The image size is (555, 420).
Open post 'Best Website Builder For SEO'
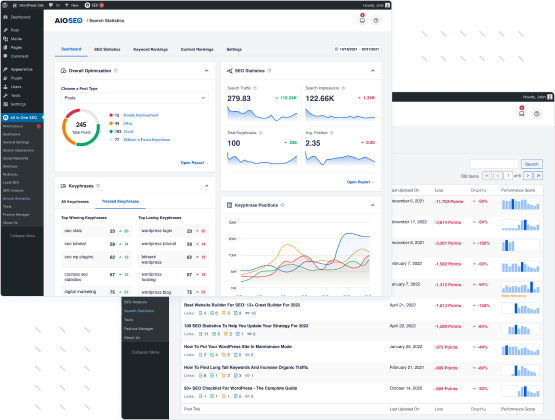242,305
